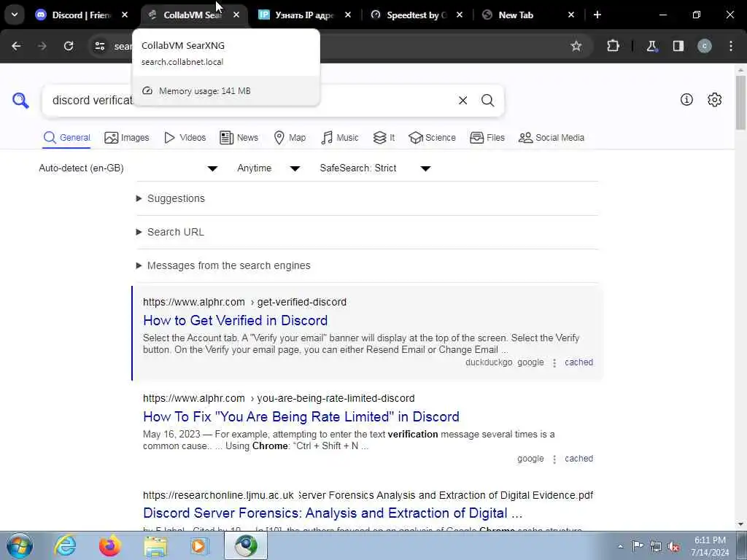Select the Music search category
747x560 pixels.
340,138
